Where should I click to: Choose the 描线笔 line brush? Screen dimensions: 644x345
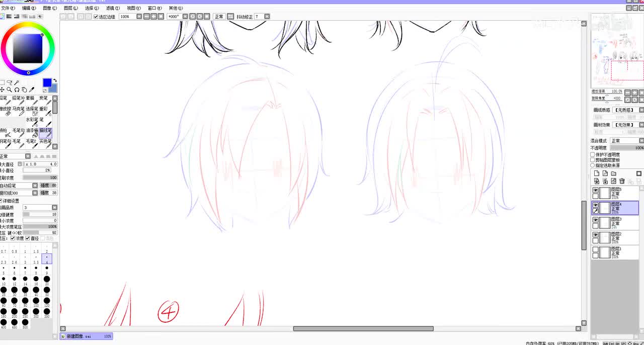[45, 133]
